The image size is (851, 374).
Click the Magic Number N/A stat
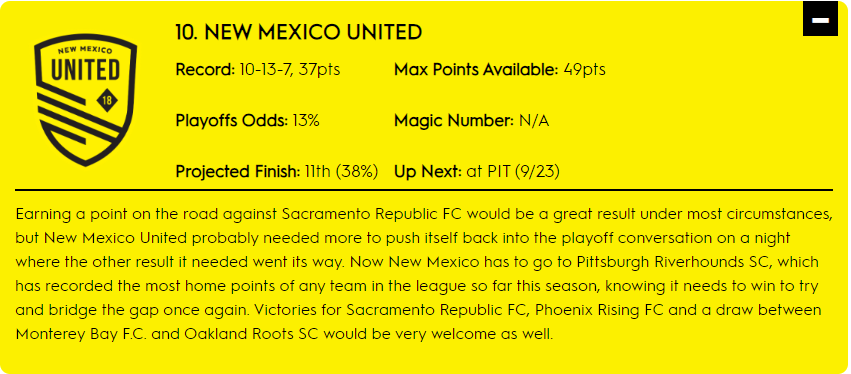point(472,121)
